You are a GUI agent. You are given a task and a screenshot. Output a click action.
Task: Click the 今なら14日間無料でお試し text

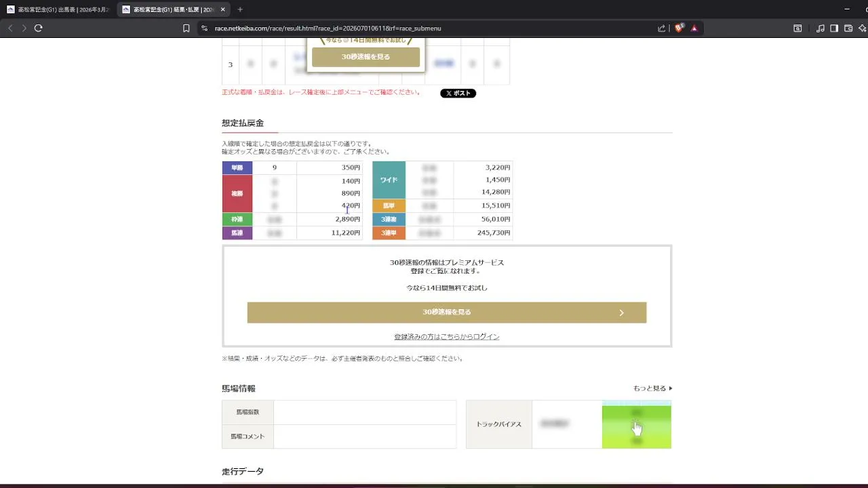[x=447, y=288]
